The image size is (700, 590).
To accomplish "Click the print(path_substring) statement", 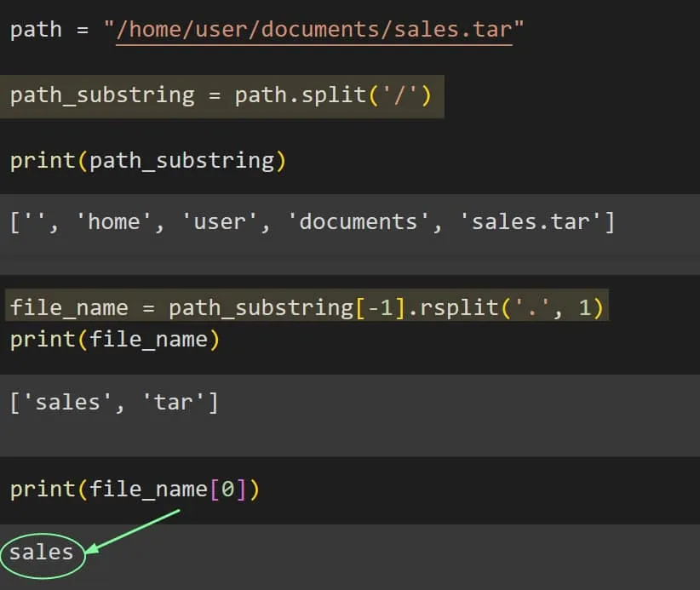I will click(x=147, y=160).
